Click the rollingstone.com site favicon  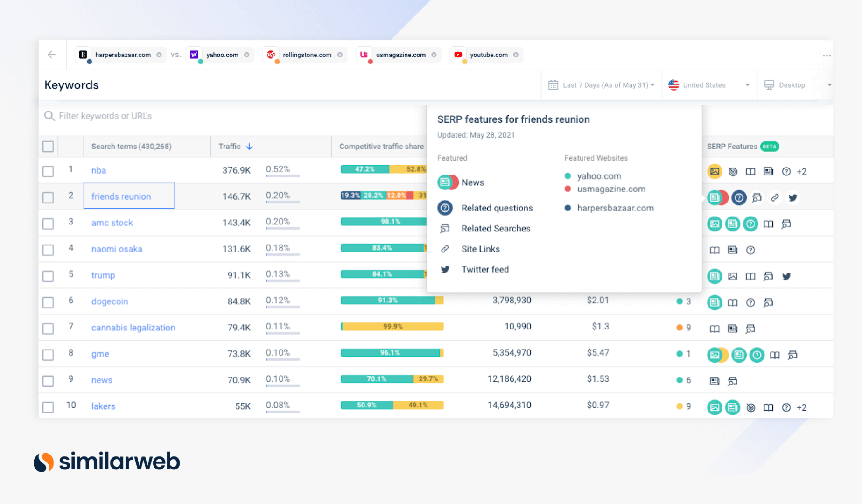(x=271, y=55)
